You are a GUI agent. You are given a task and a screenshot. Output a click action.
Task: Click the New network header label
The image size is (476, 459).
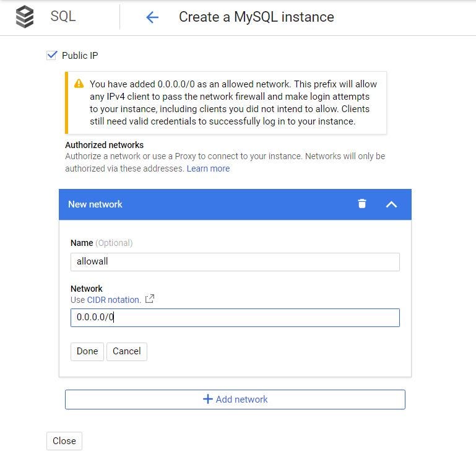(x=95, y=204)
